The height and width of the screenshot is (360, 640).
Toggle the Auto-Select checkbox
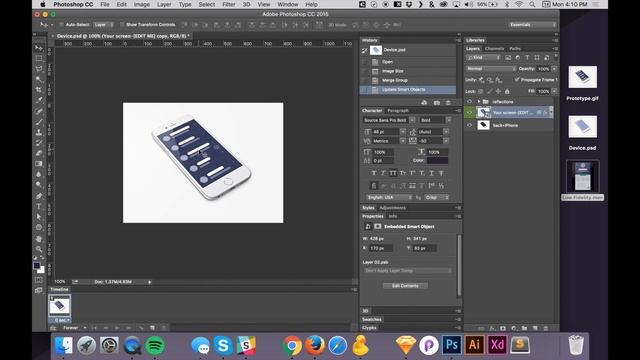pyautogui.click(x=62, y=25)
